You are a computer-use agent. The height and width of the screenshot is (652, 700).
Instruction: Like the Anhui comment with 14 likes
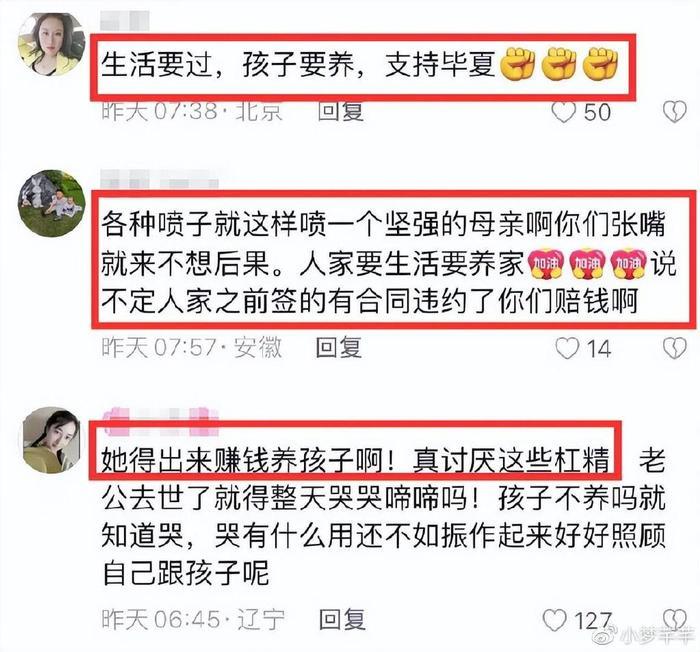(x=567, y=348)
